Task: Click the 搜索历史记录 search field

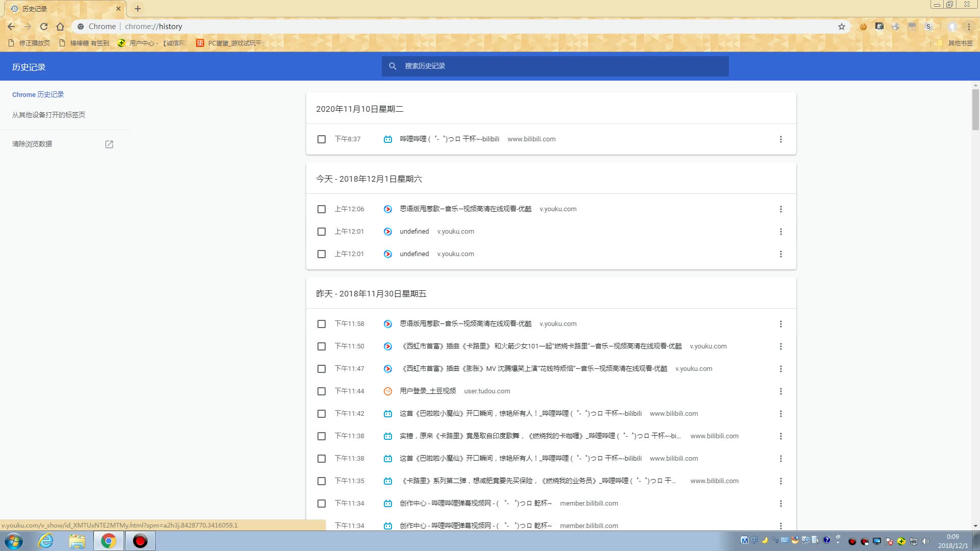Action: 555,66
